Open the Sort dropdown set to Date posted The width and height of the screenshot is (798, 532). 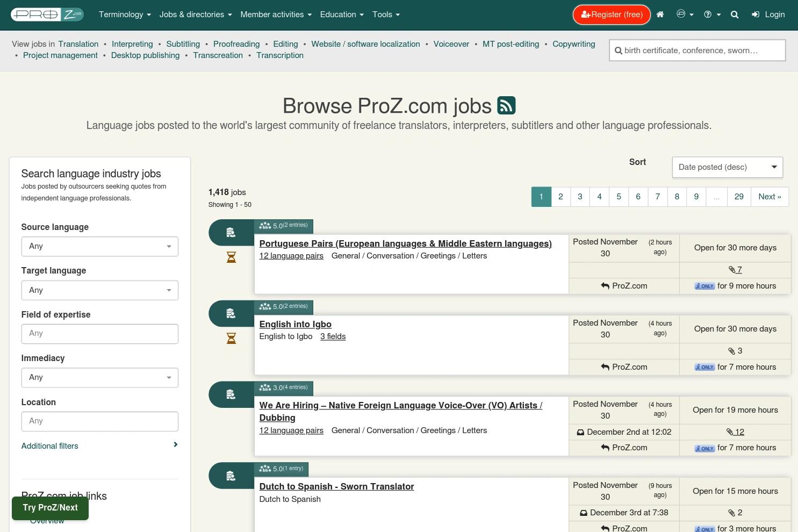tap(728, 167)
